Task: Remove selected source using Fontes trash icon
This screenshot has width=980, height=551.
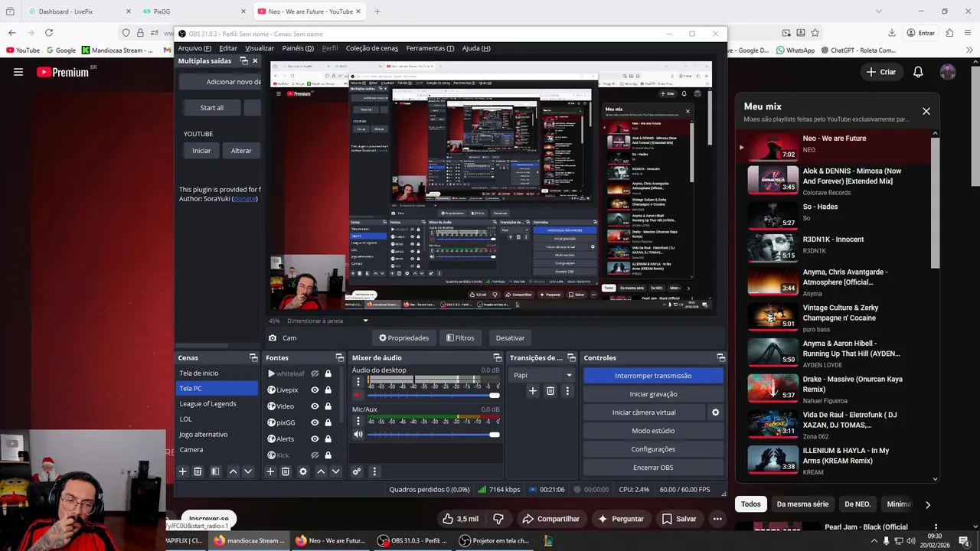Action: 286,471
